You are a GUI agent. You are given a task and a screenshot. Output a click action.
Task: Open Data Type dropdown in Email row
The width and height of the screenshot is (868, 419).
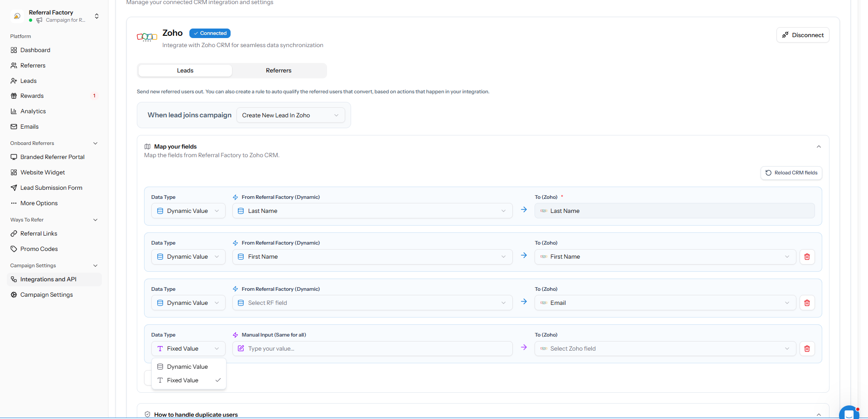tap(188, 303)
